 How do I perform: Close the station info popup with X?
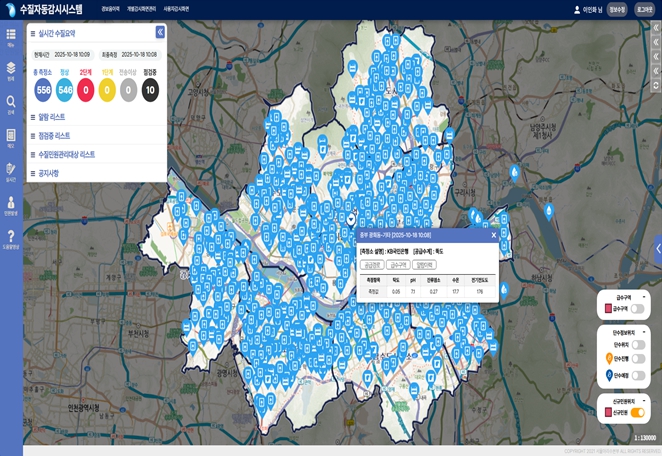coord(493,235)
